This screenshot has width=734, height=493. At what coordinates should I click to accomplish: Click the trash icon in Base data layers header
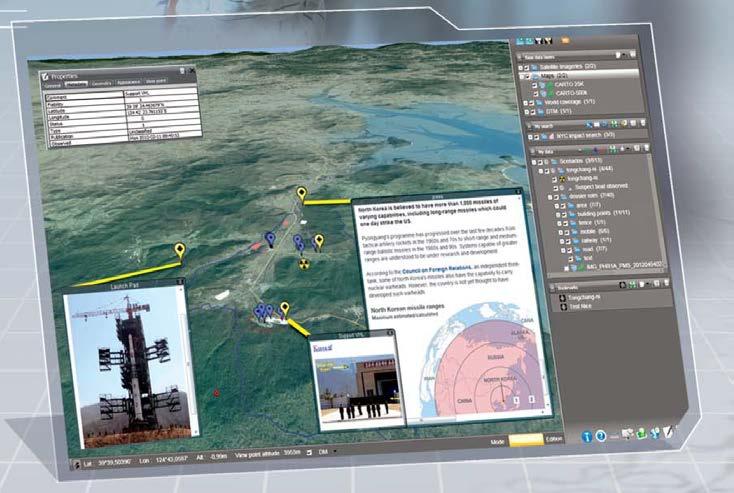pos(633,53)
